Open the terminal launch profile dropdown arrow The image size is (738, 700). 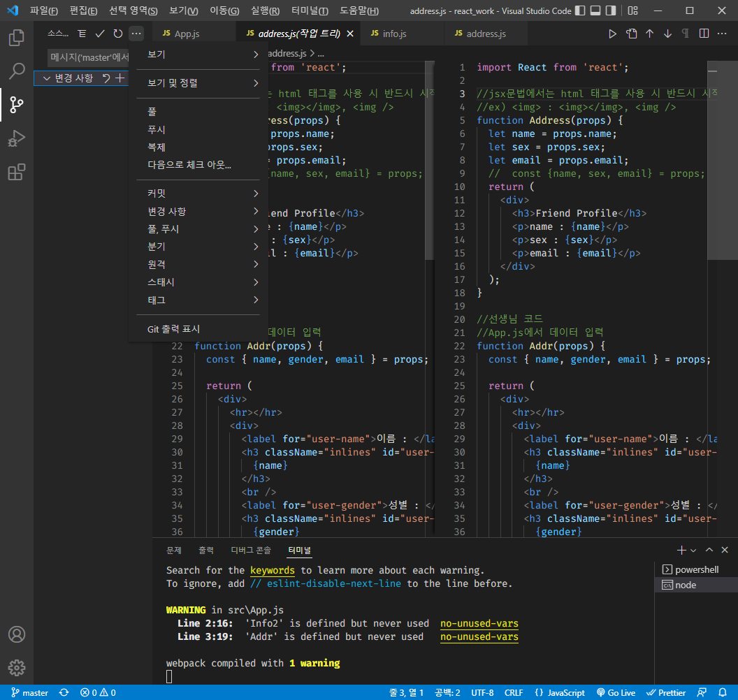point(693,550)
